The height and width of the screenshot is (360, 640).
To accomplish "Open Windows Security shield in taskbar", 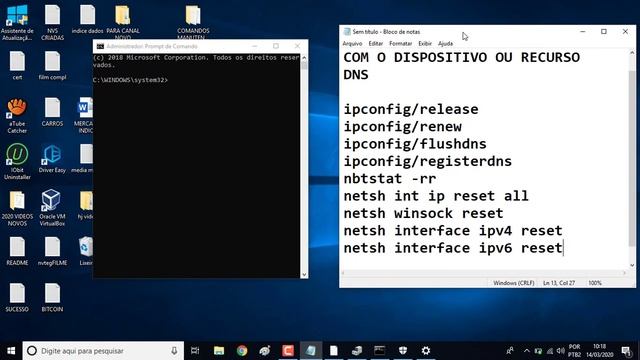I will [x=402, y=351].
